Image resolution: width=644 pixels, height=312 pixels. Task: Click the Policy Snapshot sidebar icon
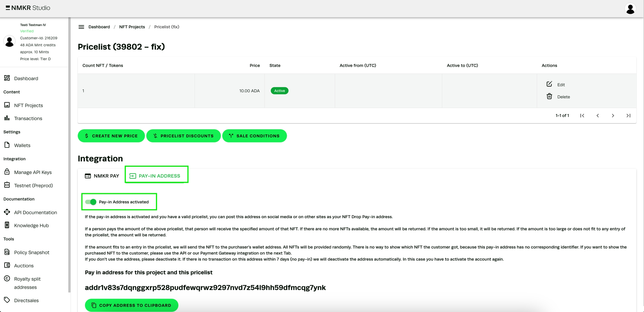point(7,252)
